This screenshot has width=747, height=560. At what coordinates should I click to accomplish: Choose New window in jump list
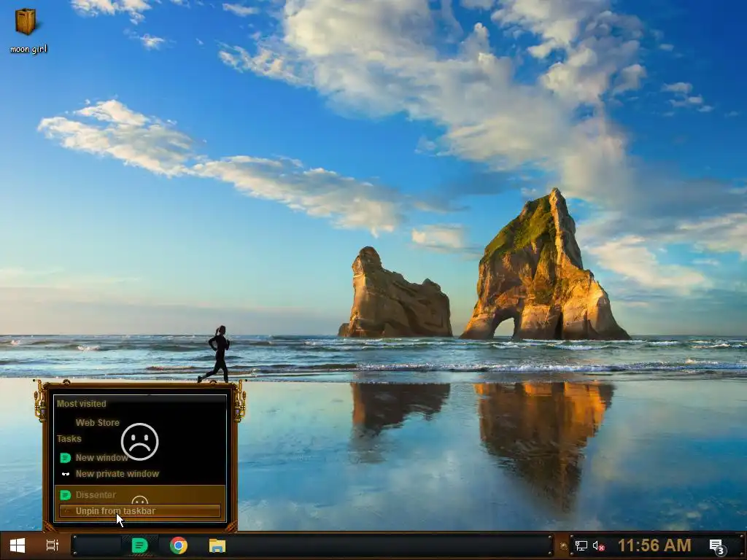pyautogui.click(x=140, y=458)
